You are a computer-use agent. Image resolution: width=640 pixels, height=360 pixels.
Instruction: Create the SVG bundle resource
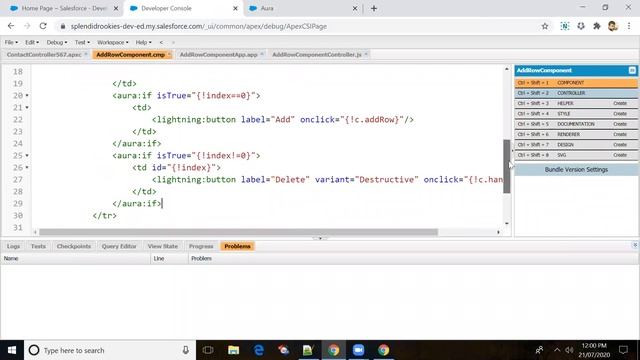coord(620,155)
